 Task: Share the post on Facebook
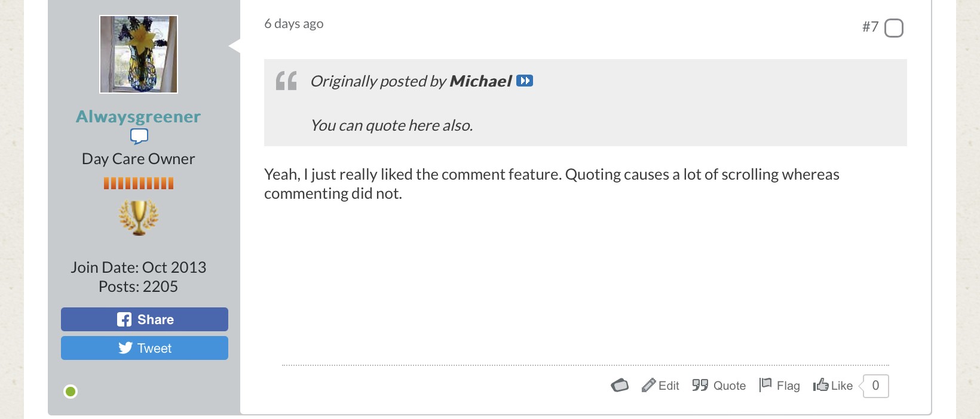click(x=145, y=319)
